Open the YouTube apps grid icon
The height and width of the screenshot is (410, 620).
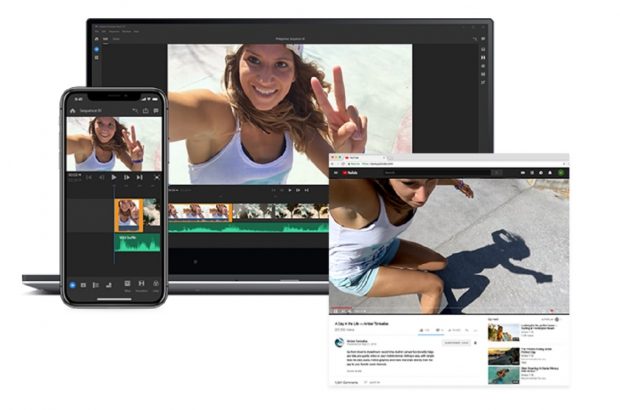(x=532, y=173)
